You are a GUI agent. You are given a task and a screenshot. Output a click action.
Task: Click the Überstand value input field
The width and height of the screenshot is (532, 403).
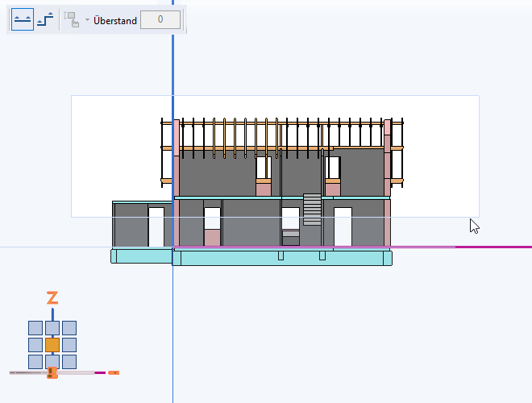(160, 20)
